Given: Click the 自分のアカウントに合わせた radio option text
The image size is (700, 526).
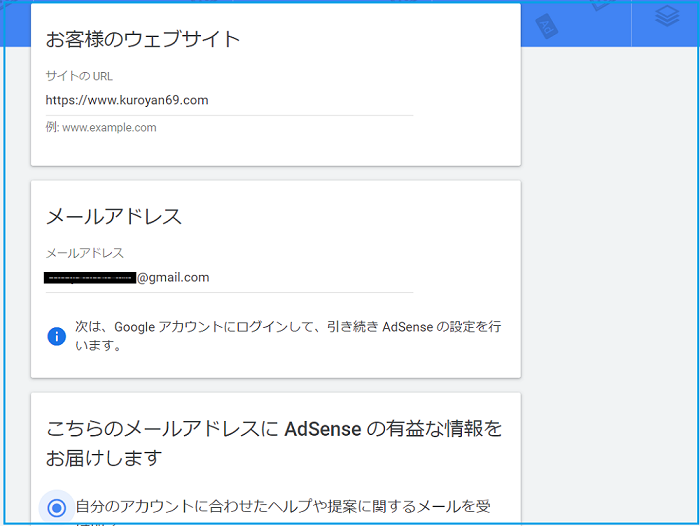Looking at the screenshot, I should click(283, 506).
